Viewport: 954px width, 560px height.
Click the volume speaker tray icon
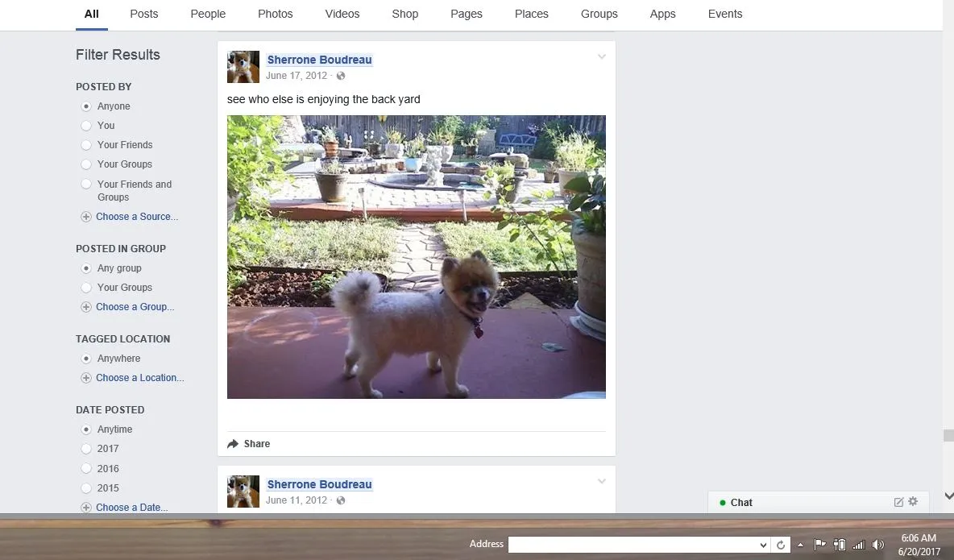click(x=878, y=545)
